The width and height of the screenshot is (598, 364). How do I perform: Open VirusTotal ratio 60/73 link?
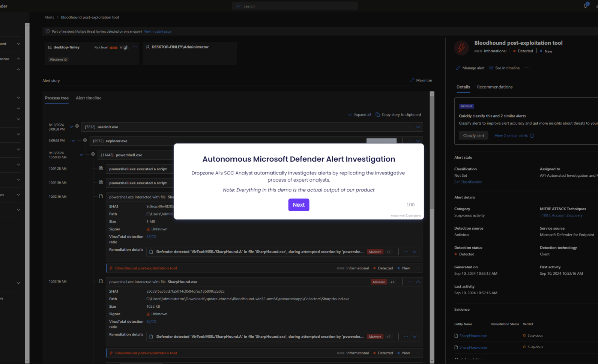[x=151, y=322]
